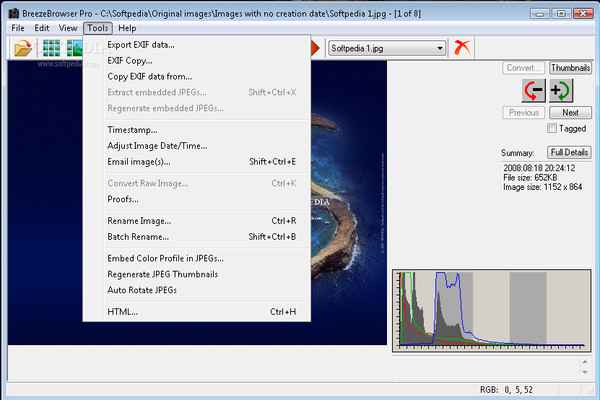The width and height of the screenshot is (600, 400).
Task: Open the File menu
Action: 18,28
